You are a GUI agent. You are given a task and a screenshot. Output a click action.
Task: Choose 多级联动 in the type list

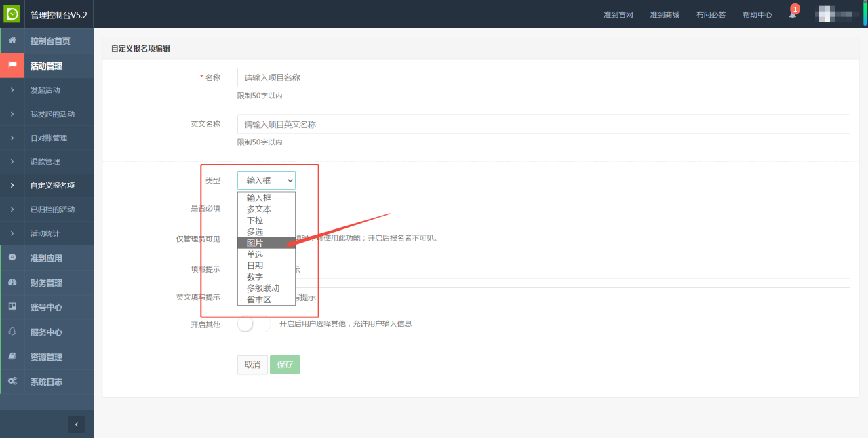tap(267, 288)
